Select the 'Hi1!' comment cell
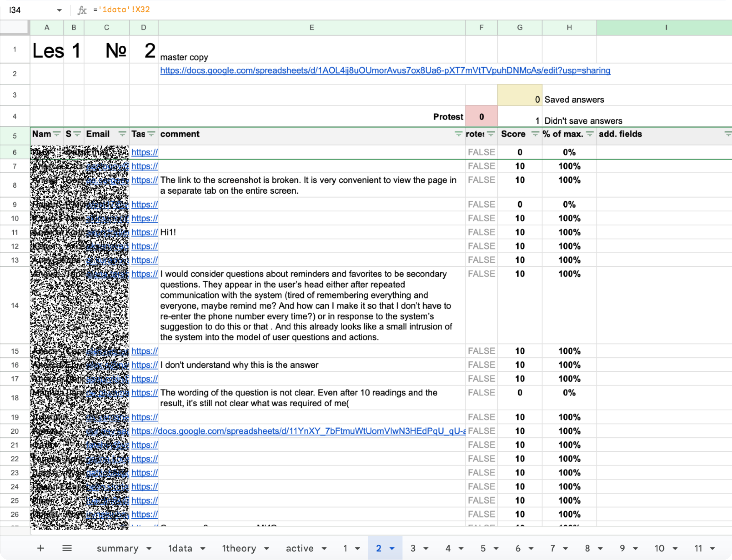732x560 pixels. pyautogui.click(x=312, y=232)
